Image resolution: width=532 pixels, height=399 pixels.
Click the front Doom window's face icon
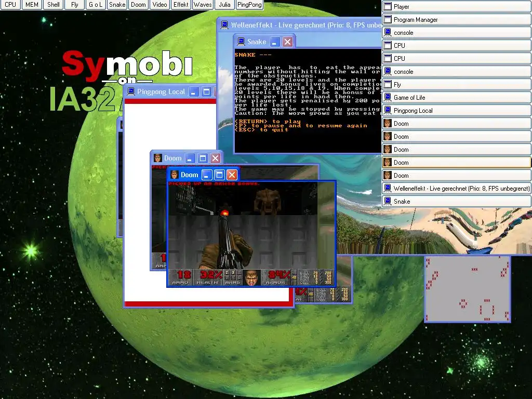pos(175,175)
